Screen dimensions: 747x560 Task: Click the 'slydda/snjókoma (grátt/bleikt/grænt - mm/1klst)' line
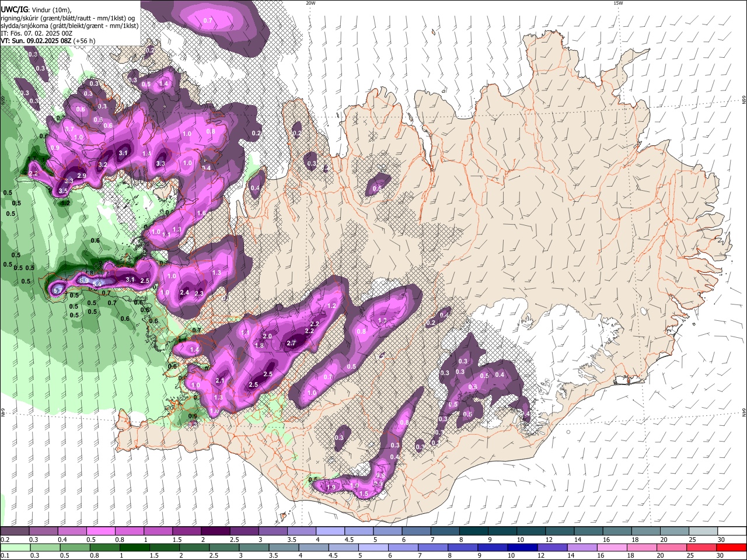coord(69,26)
